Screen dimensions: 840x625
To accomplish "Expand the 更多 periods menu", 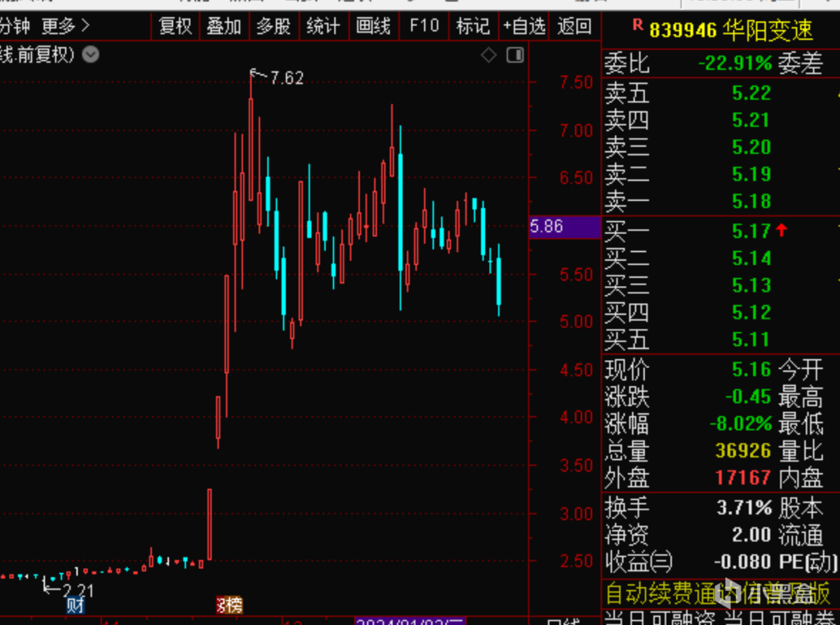I will 65,26.
